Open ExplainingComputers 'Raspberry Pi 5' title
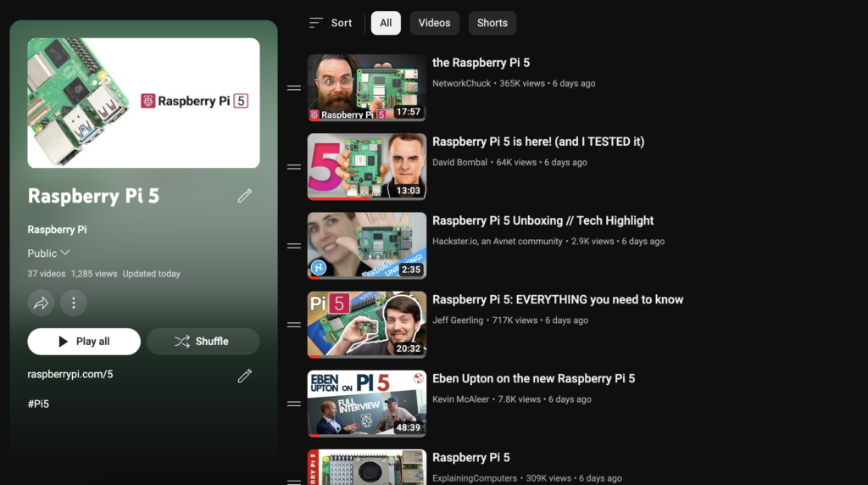The height and width of the screenshot is (485, 868). coord(471,457)
